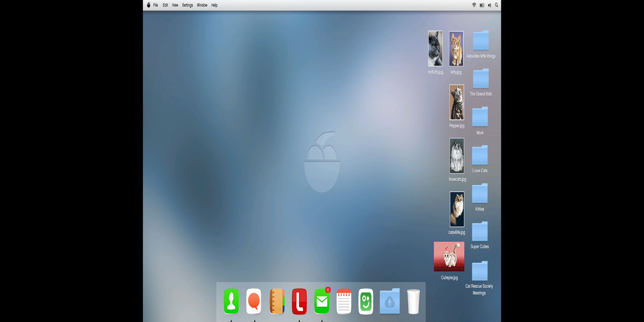Open the Settings menu
644x322 pixels.
pyautogui.click(x=187, y=5)
